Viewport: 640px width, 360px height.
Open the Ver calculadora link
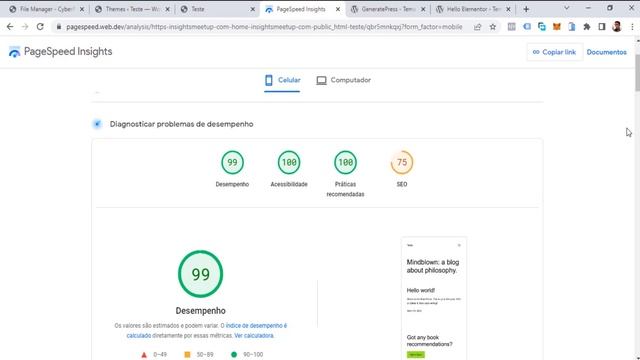coord(253,336)
